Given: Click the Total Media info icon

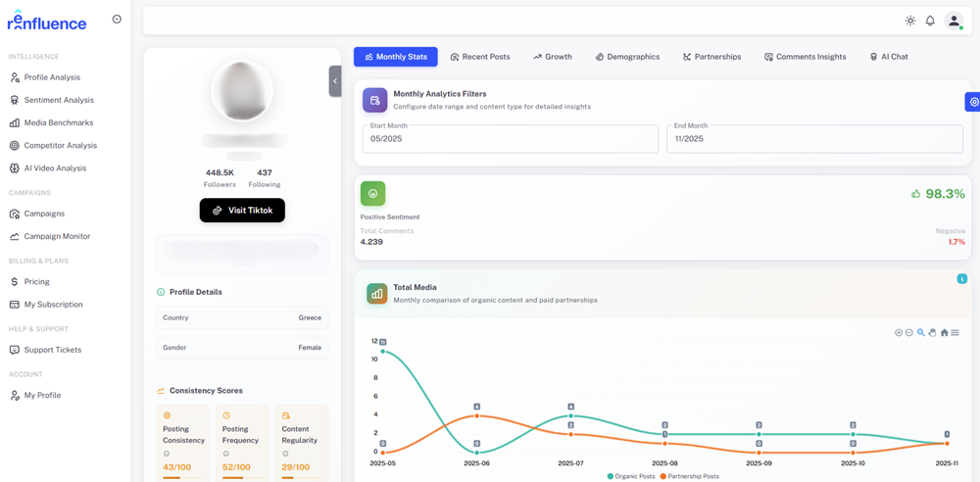Looking at the screenshot, I should 961,279.
